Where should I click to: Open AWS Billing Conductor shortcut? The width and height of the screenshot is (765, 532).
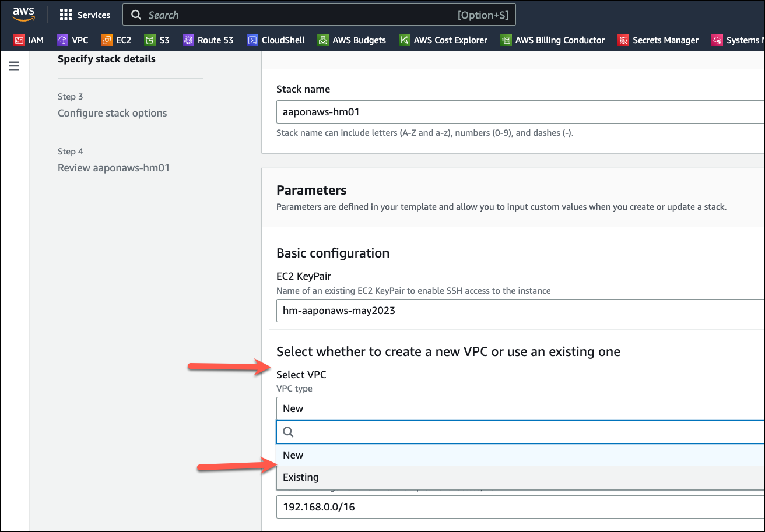pos(553,40)
